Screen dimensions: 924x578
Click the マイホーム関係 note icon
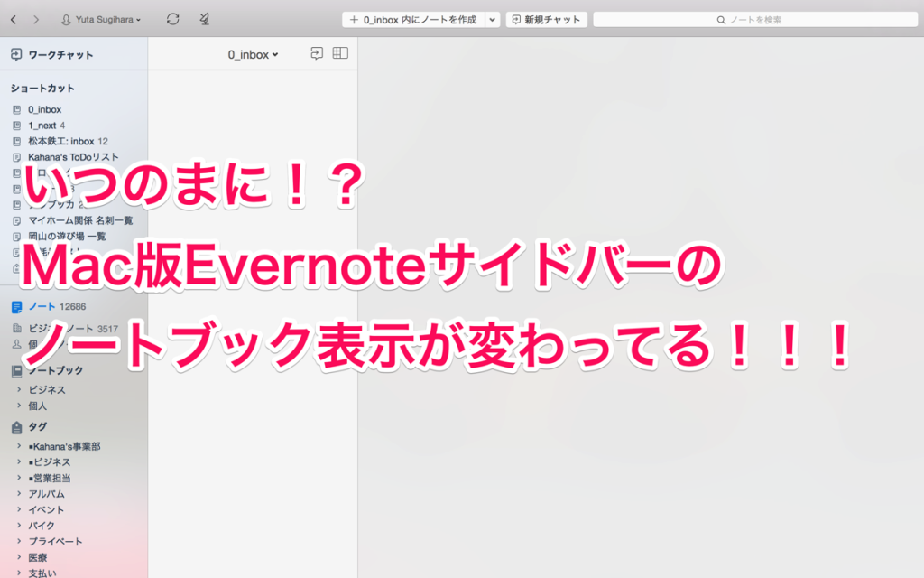tap(16, 220)
